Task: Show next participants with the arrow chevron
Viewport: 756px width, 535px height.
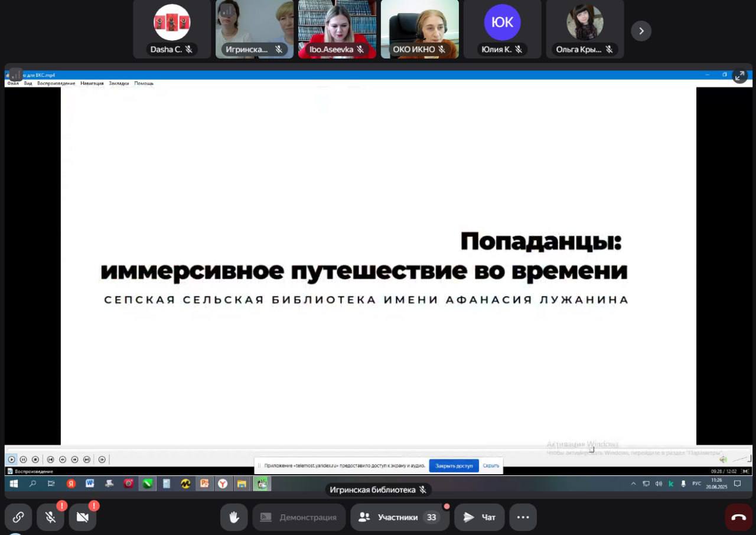Action: point(641,31)
